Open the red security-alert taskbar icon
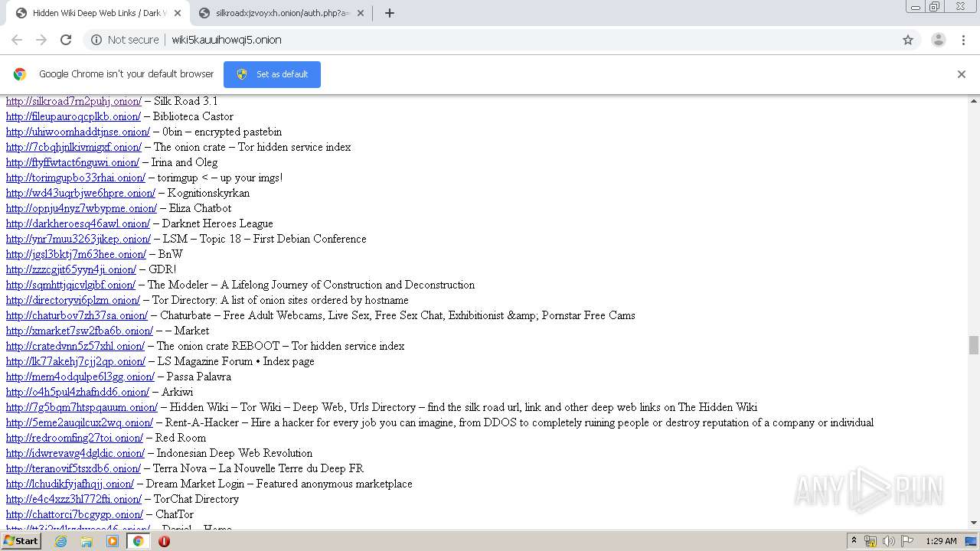The width and height of the screenshot is (980, 551). tap(164, 541)
